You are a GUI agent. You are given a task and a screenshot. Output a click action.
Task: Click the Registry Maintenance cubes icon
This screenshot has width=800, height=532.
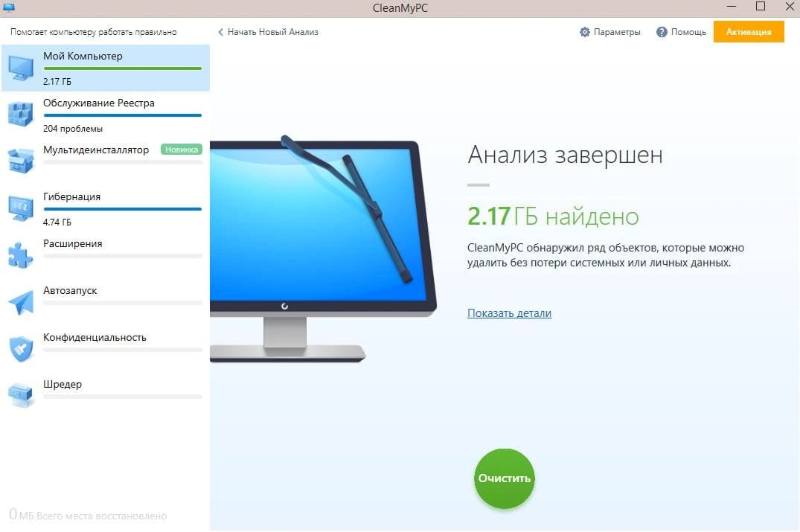(x=20, y=115)
